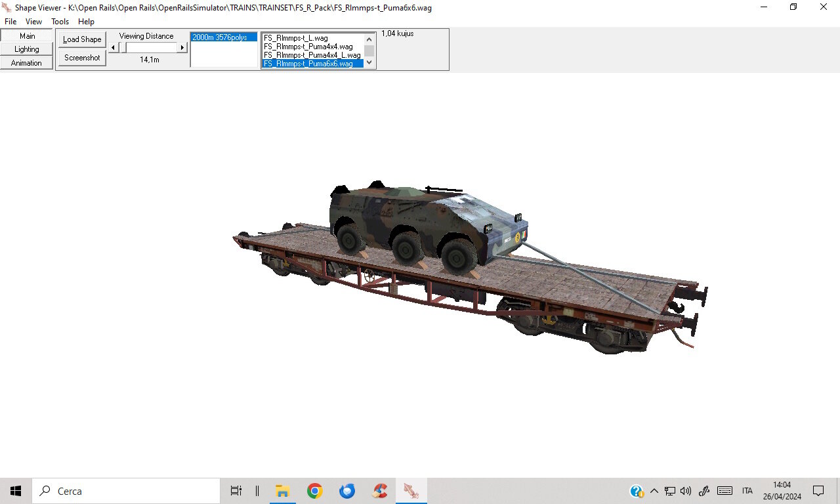Image resolution: width=840 pixels, height=504 pixels.
Task: Click Viewing Distance slider left arrow
Action: (113, 48)
